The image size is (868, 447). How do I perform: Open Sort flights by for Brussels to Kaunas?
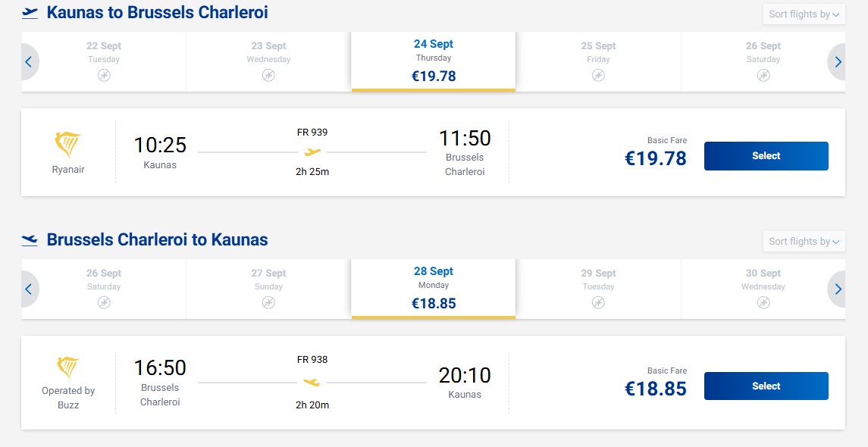pos(804,241)
